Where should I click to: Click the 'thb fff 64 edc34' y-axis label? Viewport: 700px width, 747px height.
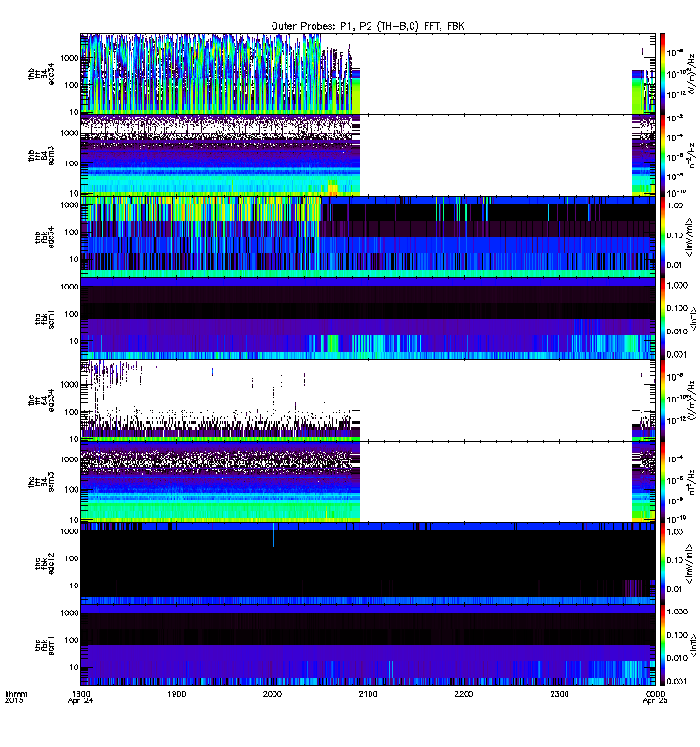pyautogui.click(x=41, y=74)
